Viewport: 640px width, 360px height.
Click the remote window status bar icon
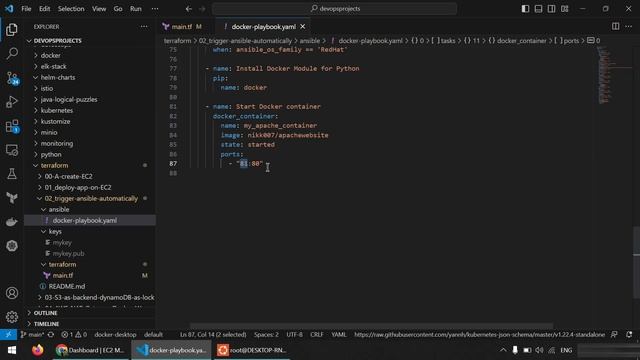pos(8,334)
